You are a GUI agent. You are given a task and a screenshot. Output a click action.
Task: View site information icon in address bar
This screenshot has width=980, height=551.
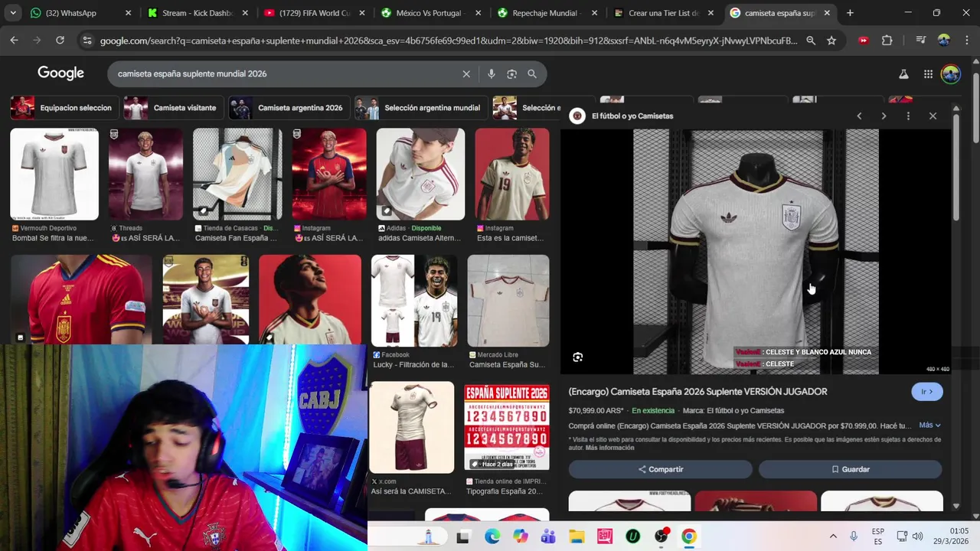click(87, 41)
